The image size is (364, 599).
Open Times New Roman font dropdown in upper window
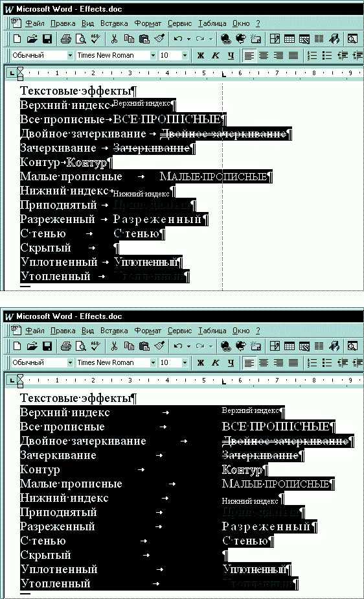[153, 55]
